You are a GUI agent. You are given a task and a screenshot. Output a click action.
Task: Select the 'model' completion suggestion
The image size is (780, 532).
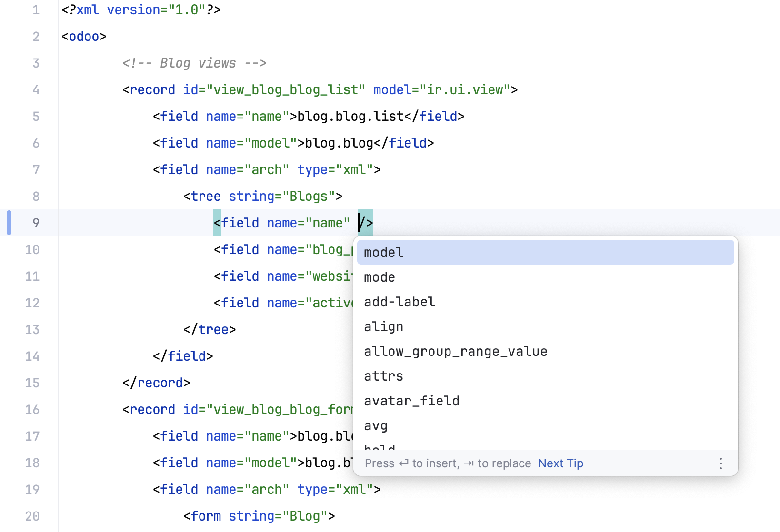coord(383,252)
